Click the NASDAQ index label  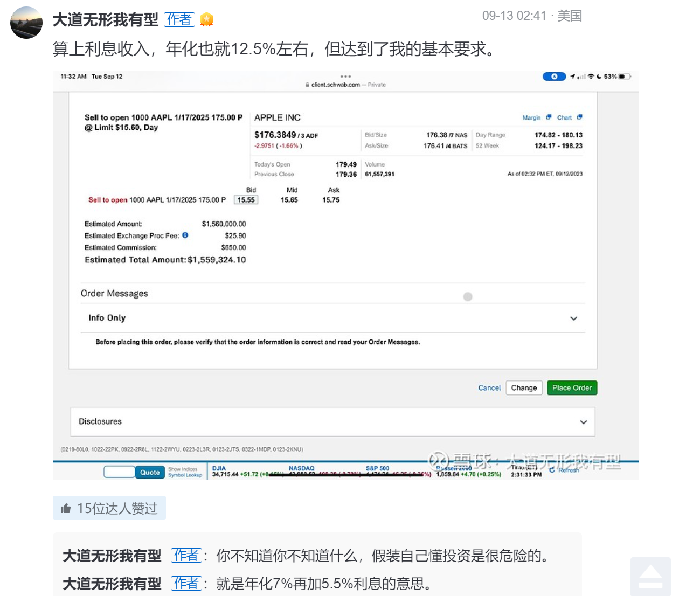(x=301, y=468)
